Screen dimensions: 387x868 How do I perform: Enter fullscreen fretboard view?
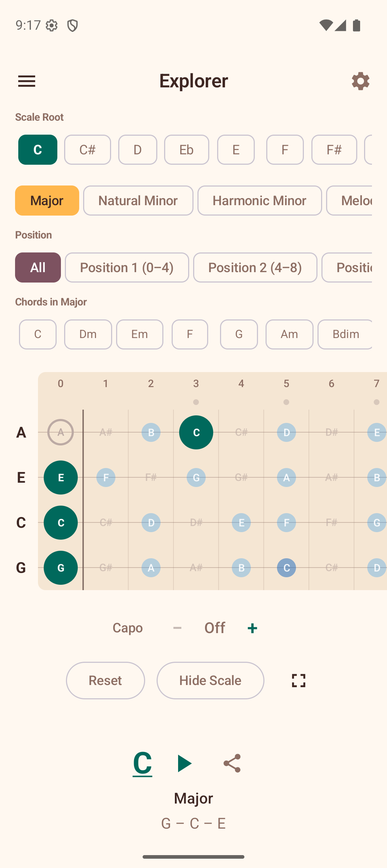tap(298, 680)
